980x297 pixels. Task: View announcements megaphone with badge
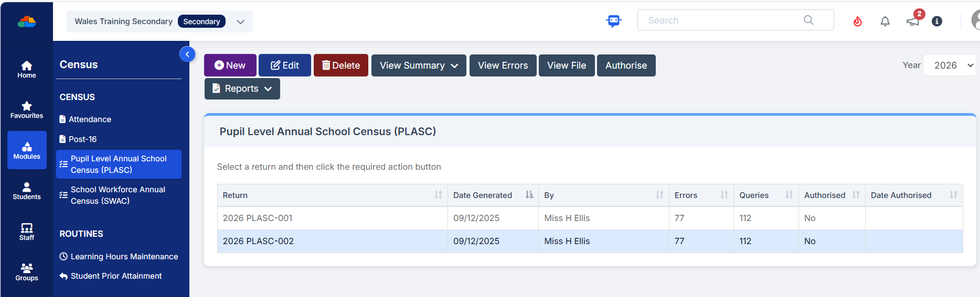(913, 21)
